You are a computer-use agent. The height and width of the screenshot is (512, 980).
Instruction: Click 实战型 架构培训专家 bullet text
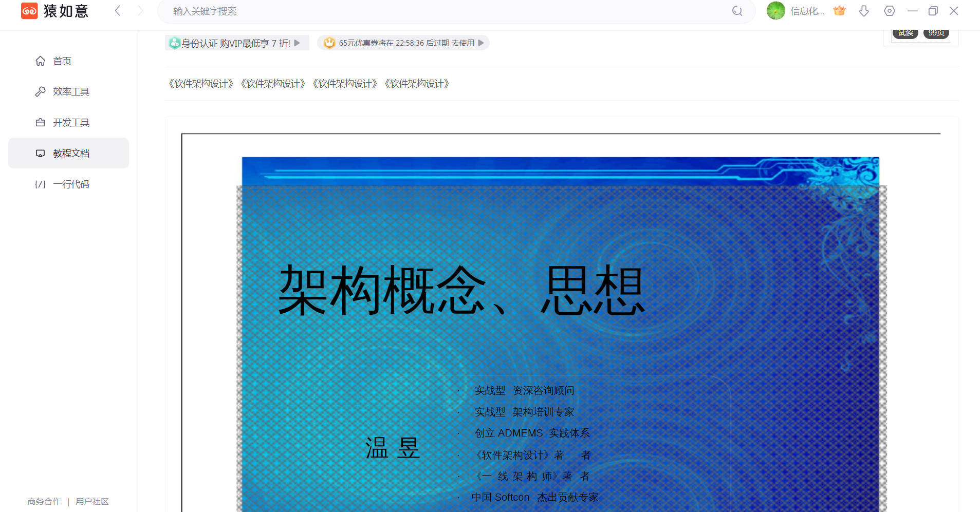[x=524, y=412]
